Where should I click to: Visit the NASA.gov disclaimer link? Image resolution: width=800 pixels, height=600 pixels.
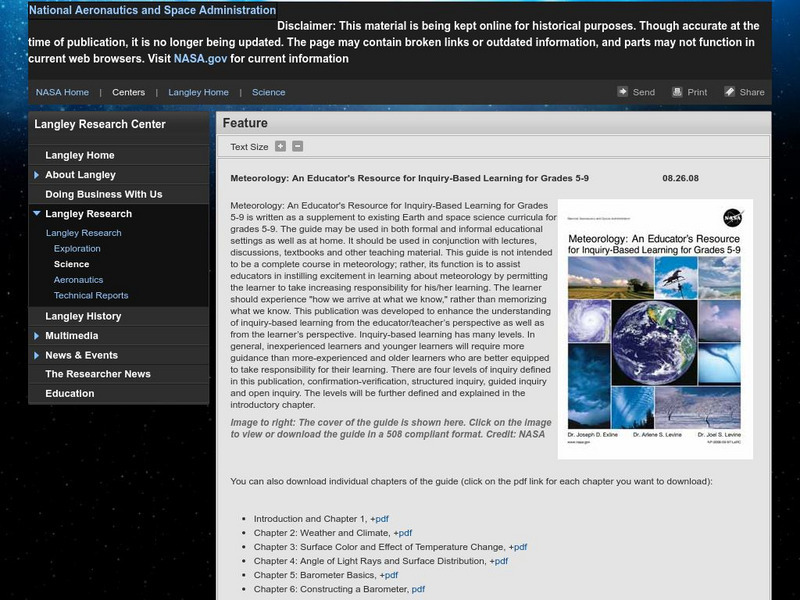pyautogui.click(x=201, y=59)
